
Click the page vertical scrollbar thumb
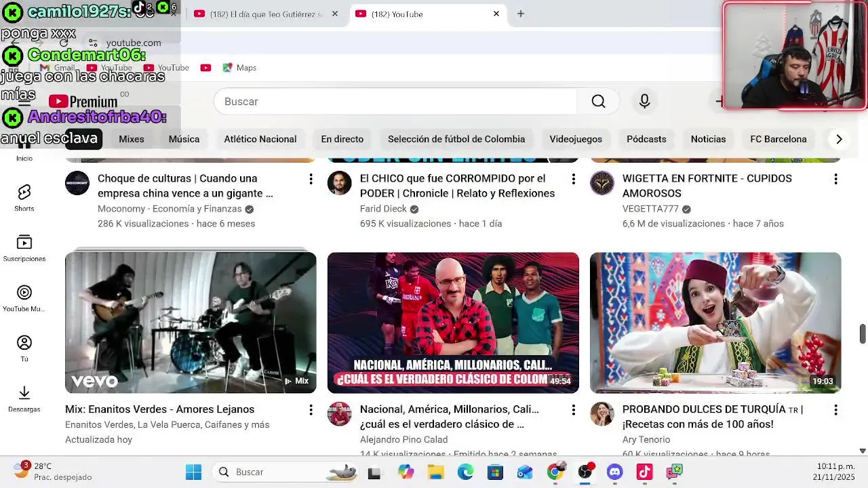863,333
